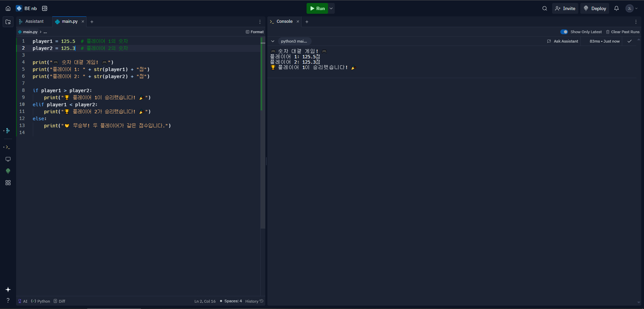Click the Ln 2, Col 16 cursor position
This screenshot has height=309, width=644.
click(205, 301)
